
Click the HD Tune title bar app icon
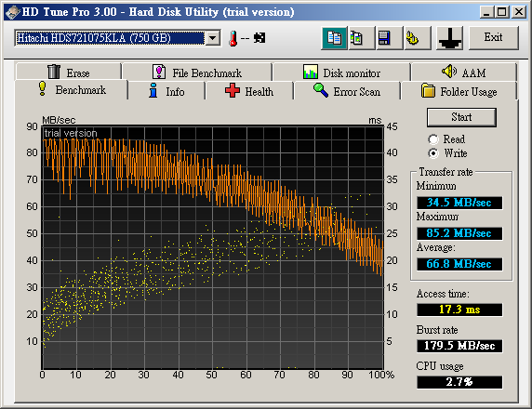click(x=13, y=12)
